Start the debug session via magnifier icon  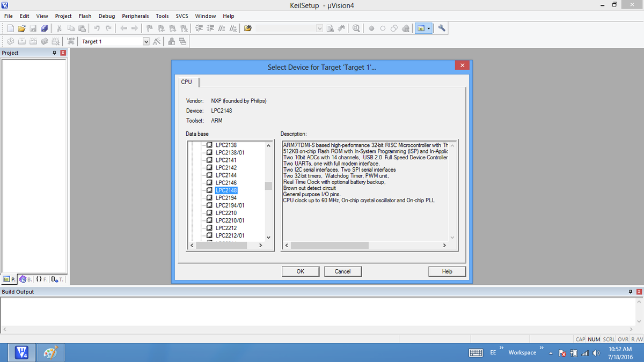(357, 28)
